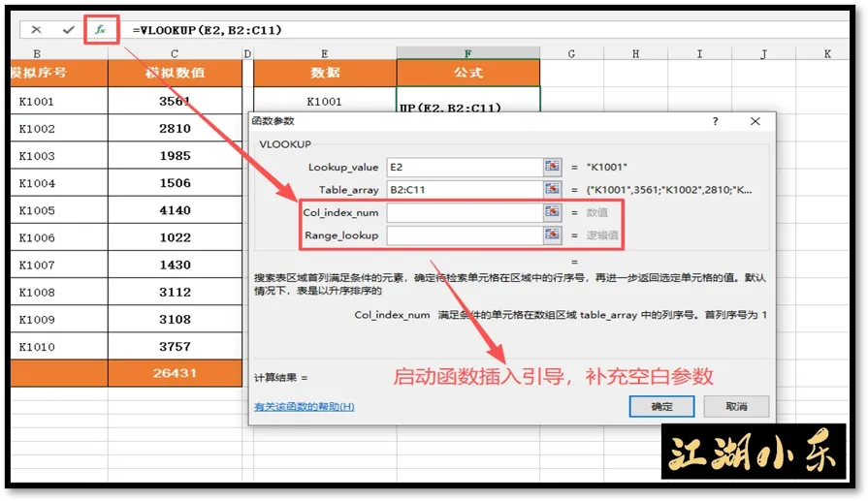
Task: Cancel the formula with the X icon
Action: point(37,30)
